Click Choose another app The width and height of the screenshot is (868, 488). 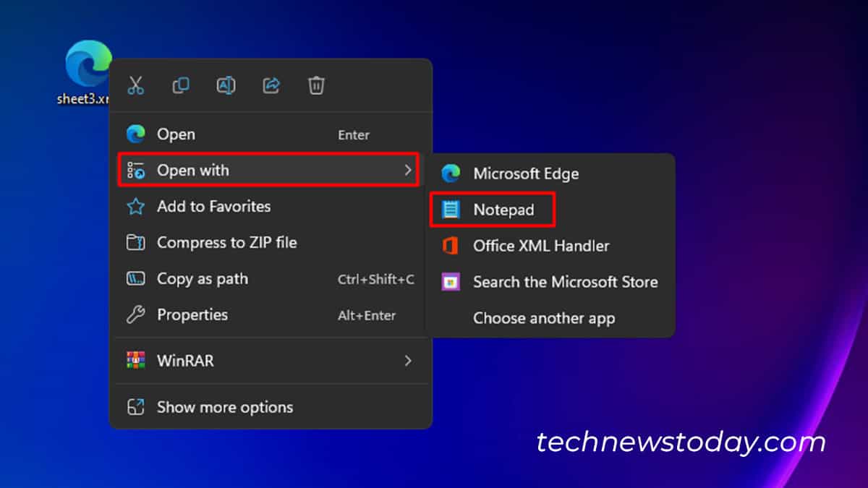(x=550, y=318)
